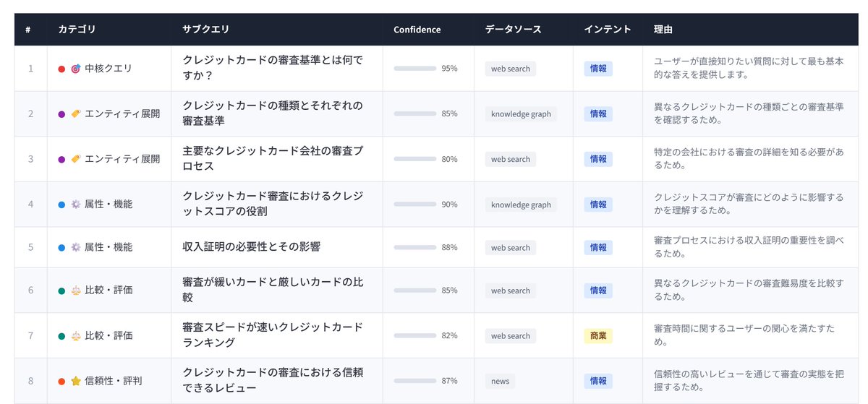Click the scales icon in row 6 比較・評価
The image size is (868, 404).
pyautogui.click(x=75, y=291)
